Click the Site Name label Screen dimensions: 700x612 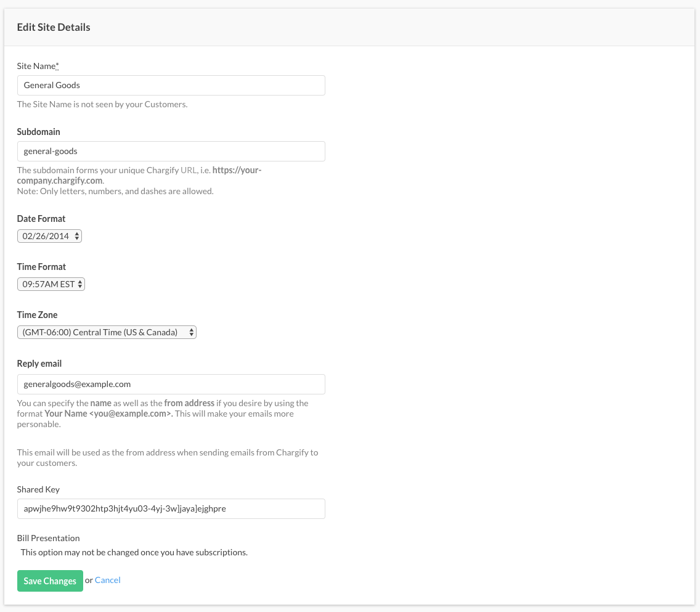coord(36,66)
